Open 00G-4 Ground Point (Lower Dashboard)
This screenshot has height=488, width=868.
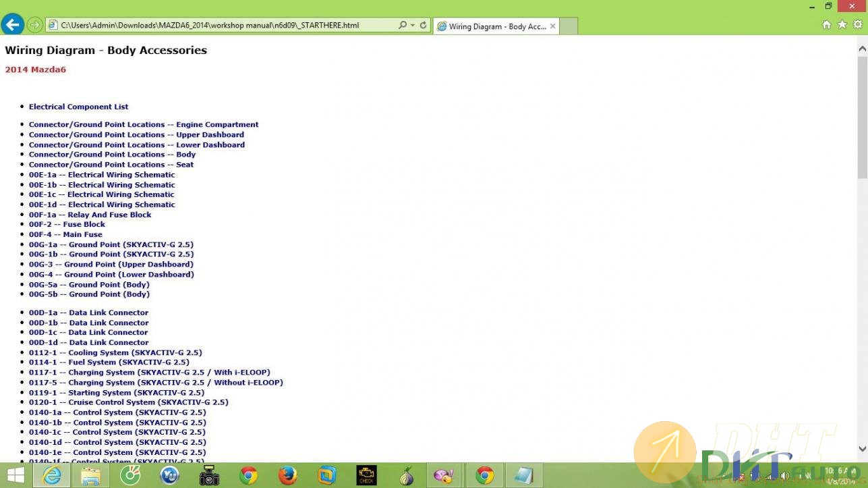tap(111, 274)
